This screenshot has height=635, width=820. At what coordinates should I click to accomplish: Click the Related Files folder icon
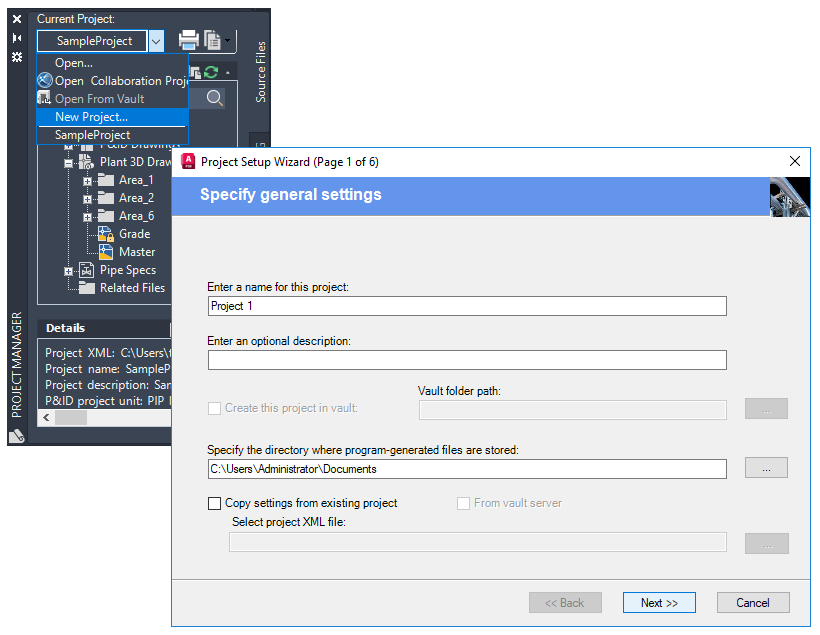(87, 288)
